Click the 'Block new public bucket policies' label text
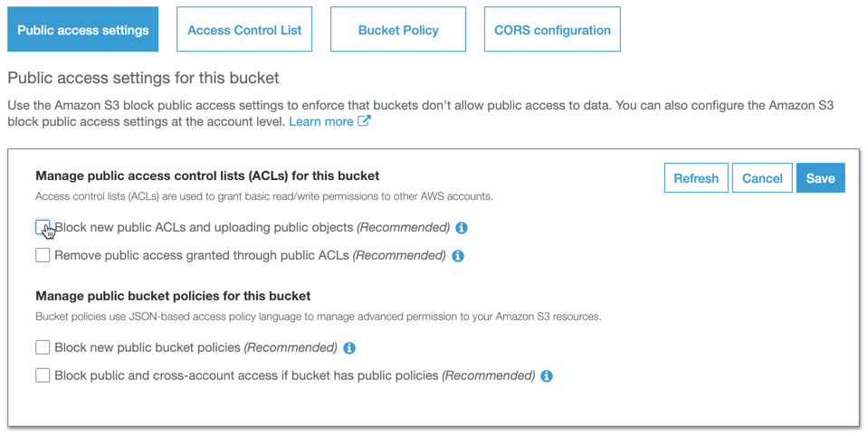The image size is (868, 436). pos(148,347)
